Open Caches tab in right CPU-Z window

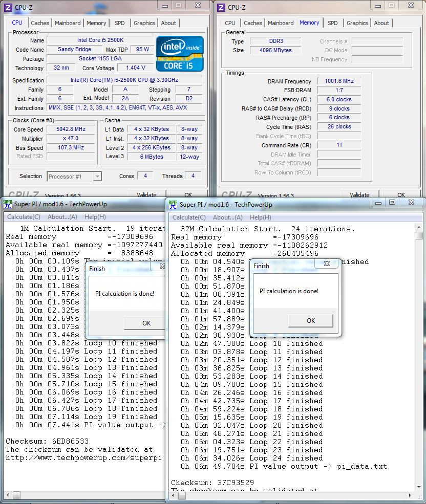pyautogui.click(x=253, y=23)
